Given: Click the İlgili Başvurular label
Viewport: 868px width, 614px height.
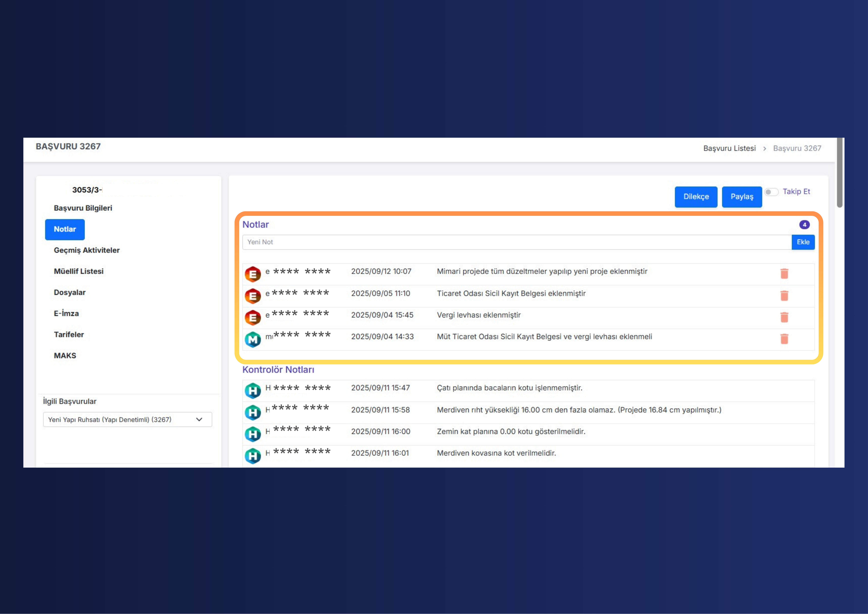Looking at the screenshot, I should [70, 401].
